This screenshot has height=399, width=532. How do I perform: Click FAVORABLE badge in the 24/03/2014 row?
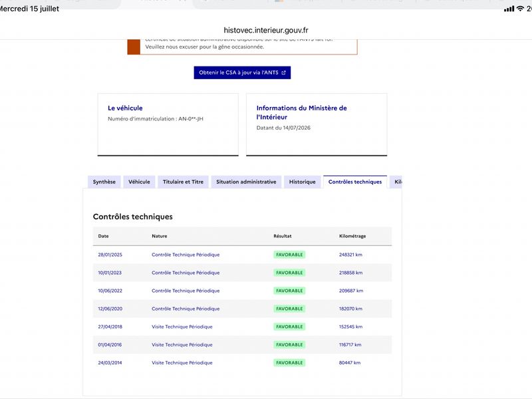(x=289, y=362)
